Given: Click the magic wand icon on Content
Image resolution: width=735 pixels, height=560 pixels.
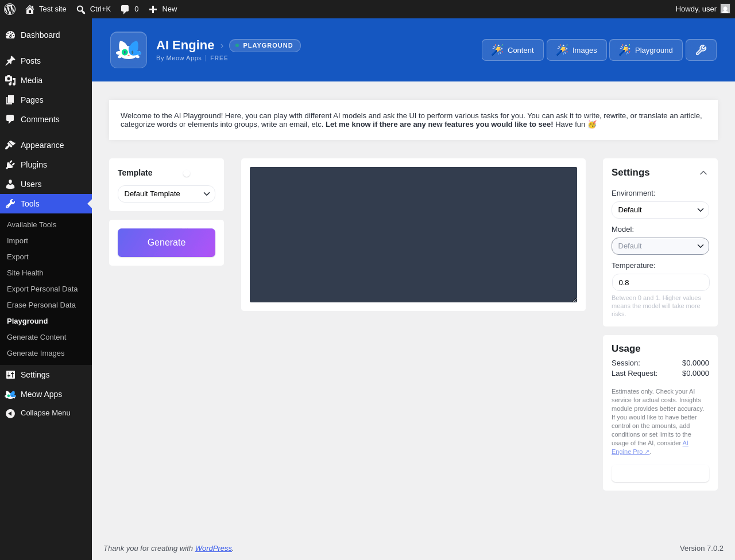Looking at the screenshot, I should pyautogui.click(x=497, y=50).
